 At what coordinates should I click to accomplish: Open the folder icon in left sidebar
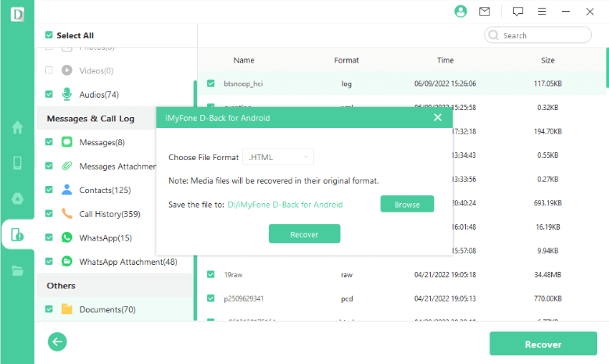(17, 270)
